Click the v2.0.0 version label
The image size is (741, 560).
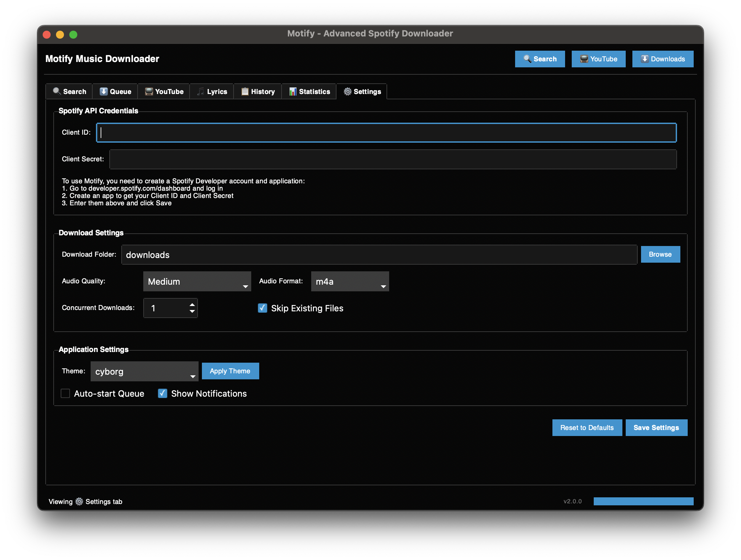[572, 501]
